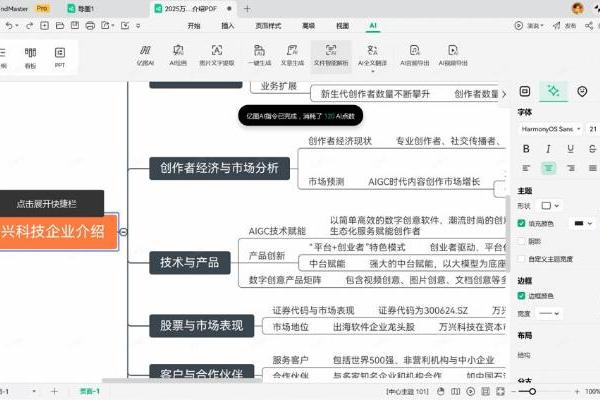Open the page list dropdown in status bar
This screenshot has width=600, height=400.
34,391
